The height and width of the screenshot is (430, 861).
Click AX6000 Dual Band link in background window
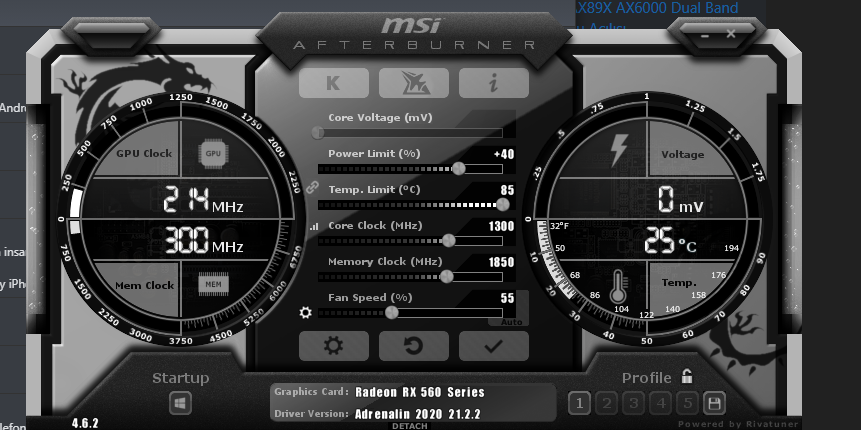(x=657, y=8)
